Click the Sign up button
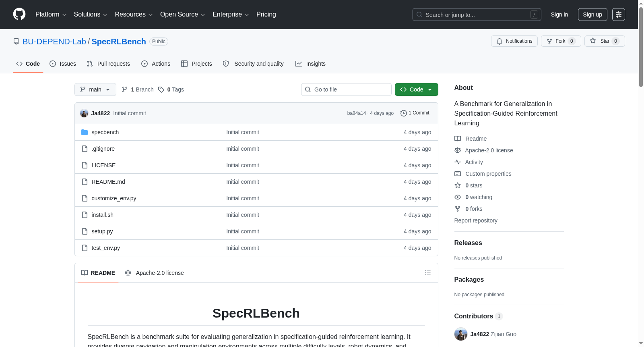Image resolution: width=644 pixels, height=347 pixels. point(592,15)
